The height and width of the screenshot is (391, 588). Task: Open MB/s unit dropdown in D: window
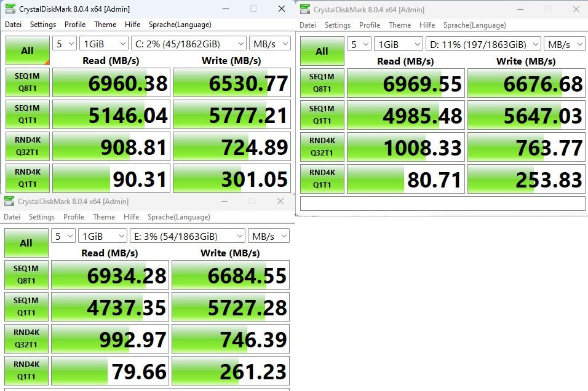tap(565, 44)
